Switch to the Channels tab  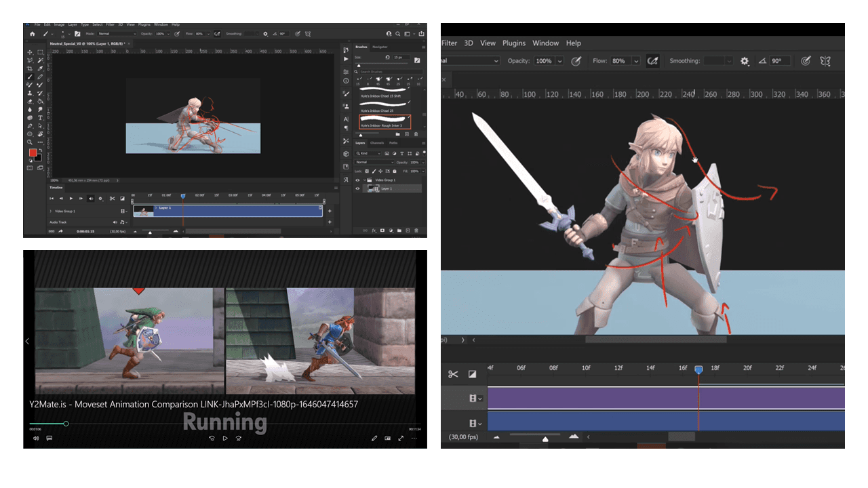point(377,143)
